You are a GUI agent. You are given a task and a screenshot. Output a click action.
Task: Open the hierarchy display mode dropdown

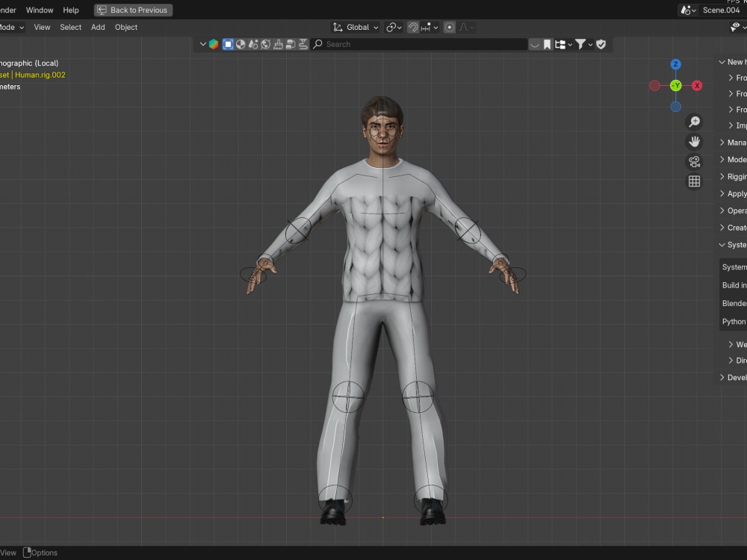tap(563, 44)
